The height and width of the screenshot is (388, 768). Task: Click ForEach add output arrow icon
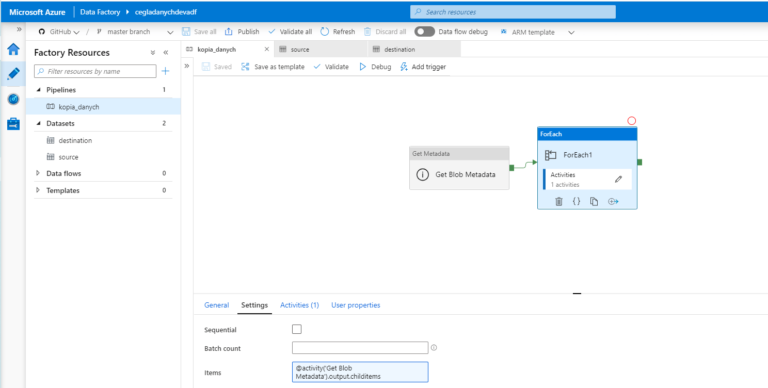coord(613,201)
